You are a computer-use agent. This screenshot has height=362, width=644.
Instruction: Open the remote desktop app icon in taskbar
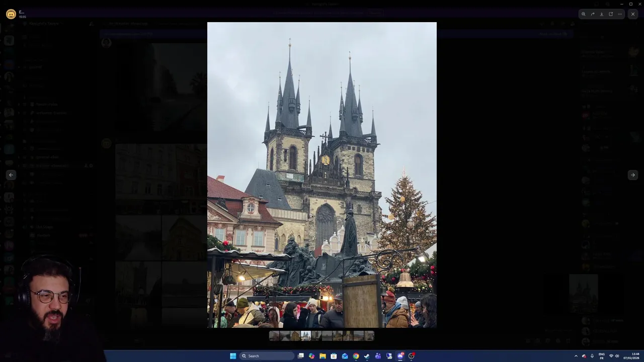click(x=389, y=356)
